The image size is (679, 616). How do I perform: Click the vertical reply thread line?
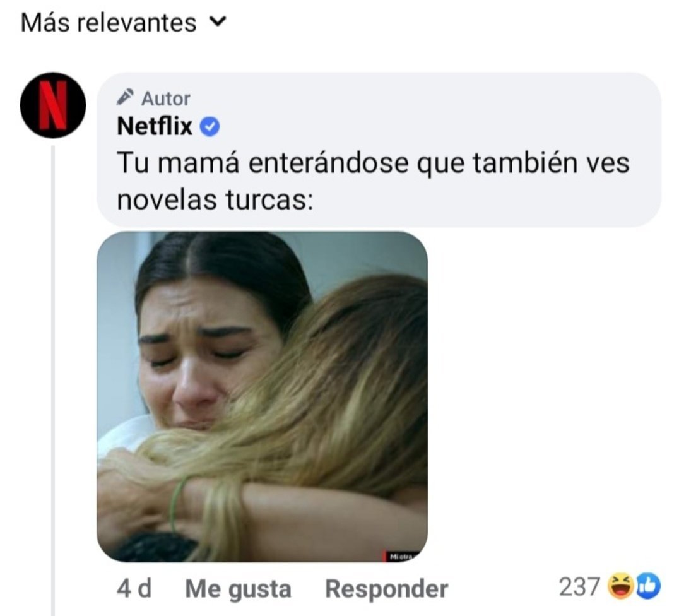coord(53,381)
